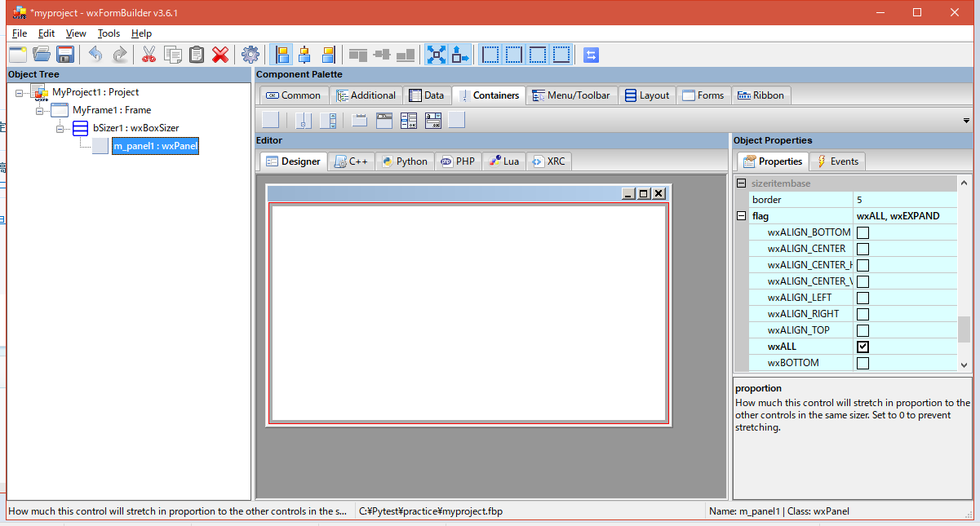
Task: Enable the wxALIGN_BOTTOM flag checkbox
Action: (x=862, y=232)
